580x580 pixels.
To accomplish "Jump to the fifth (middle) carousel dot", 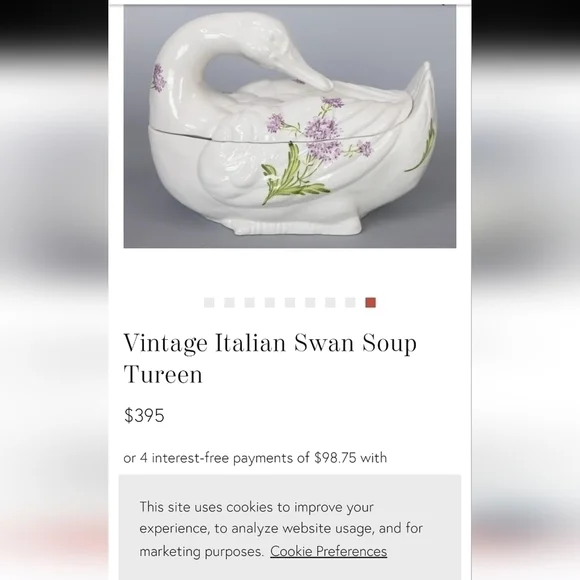I will pyautogui.click(x=290, y=303).
